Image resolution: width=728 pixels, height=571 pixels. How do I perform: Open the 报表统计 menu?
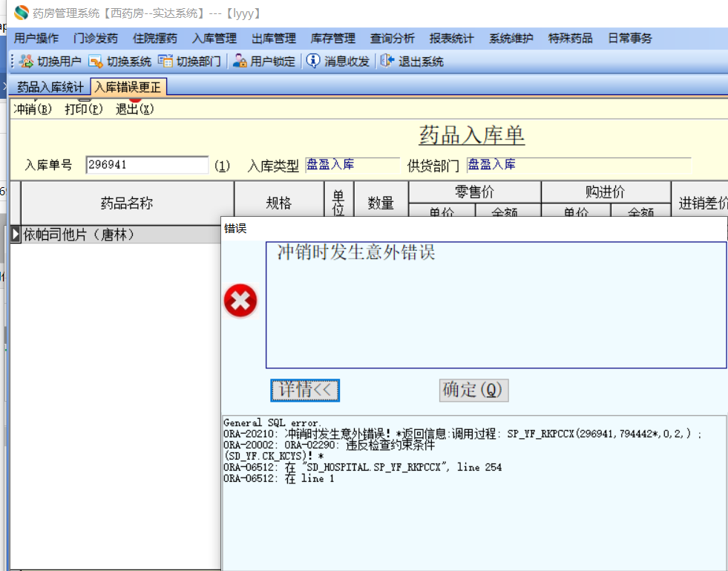(x=452, y=38)
